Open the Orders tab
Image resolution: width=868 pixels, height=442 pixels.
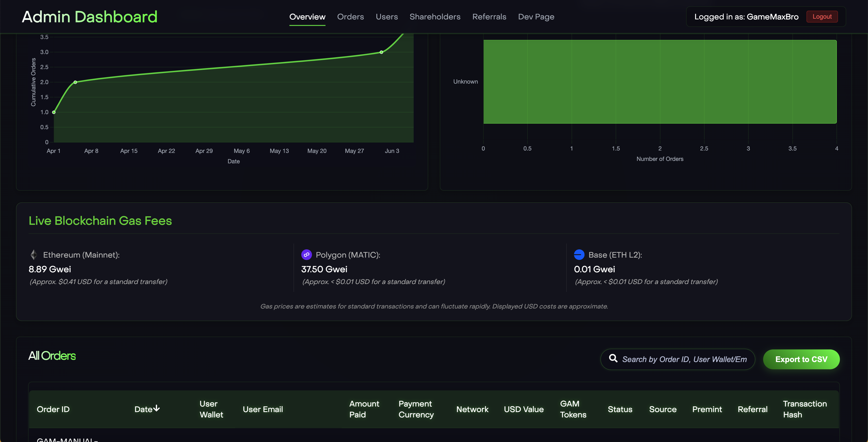pos(350,17)
